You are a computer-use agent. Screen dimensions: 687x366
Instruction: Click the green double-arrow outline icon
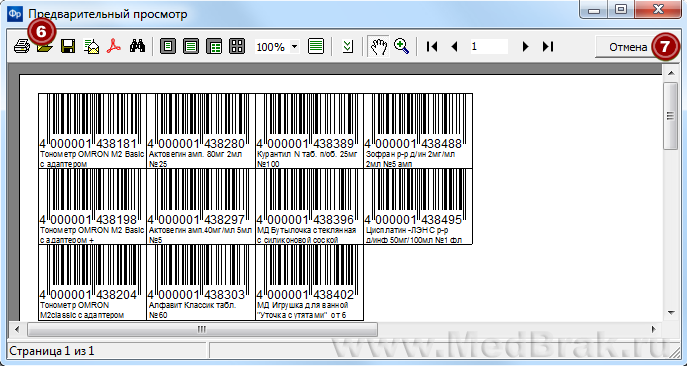(348, 46)
